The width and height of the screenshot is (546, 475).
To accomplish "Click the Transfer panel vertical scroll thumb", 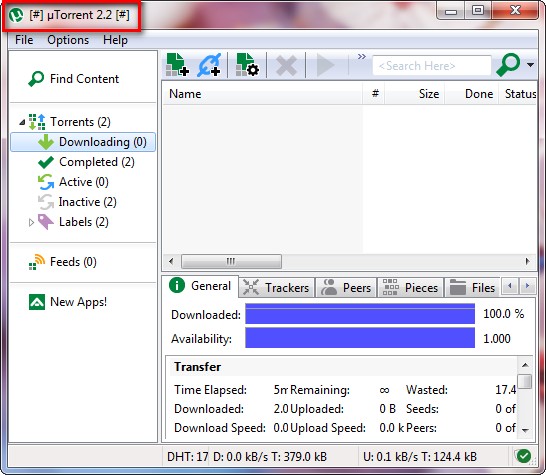I will 525,381.
